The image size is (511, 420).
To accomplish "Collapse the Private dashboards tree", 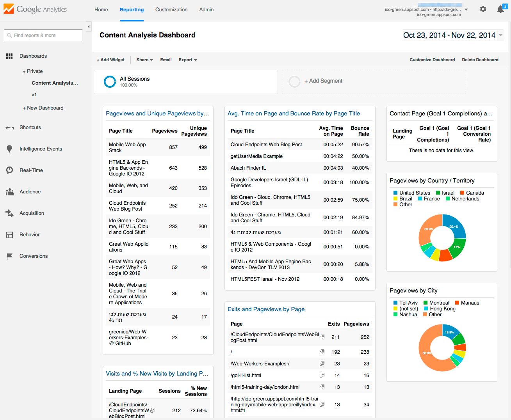I will 24,71.
